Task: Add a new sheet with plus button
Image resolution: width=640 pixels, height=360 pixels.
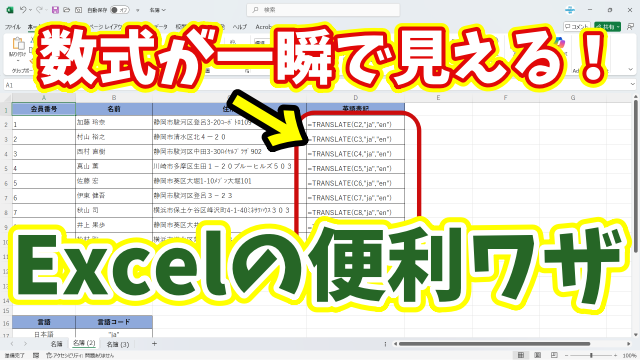Action: click(x=154, y=344)
